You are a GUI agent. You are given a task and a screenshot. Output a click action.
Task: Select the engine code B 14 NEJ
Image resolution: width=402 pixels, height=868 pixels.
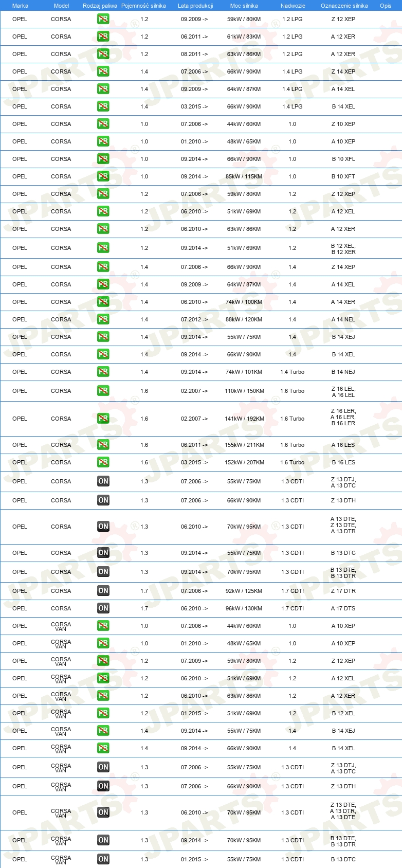pos(343,372)
